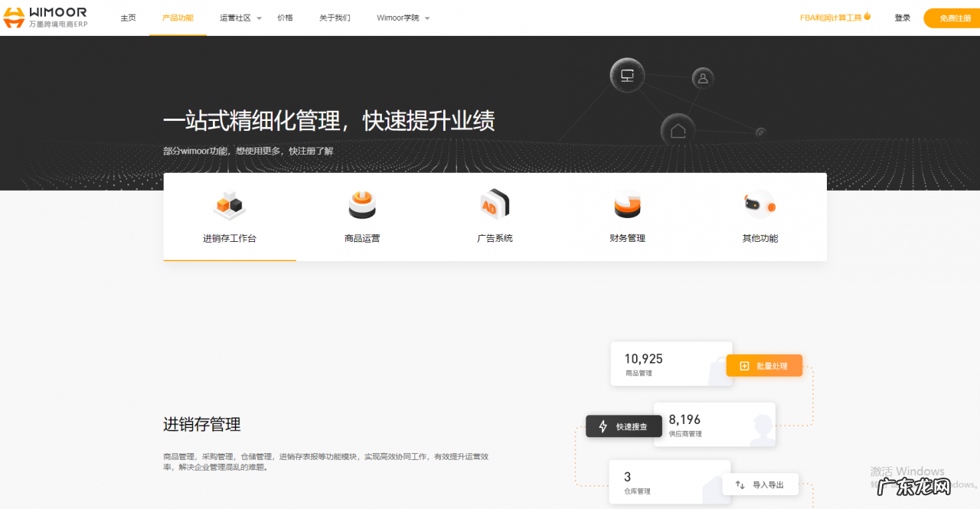Open the 关于我们 page

click(x=335, y=17)
